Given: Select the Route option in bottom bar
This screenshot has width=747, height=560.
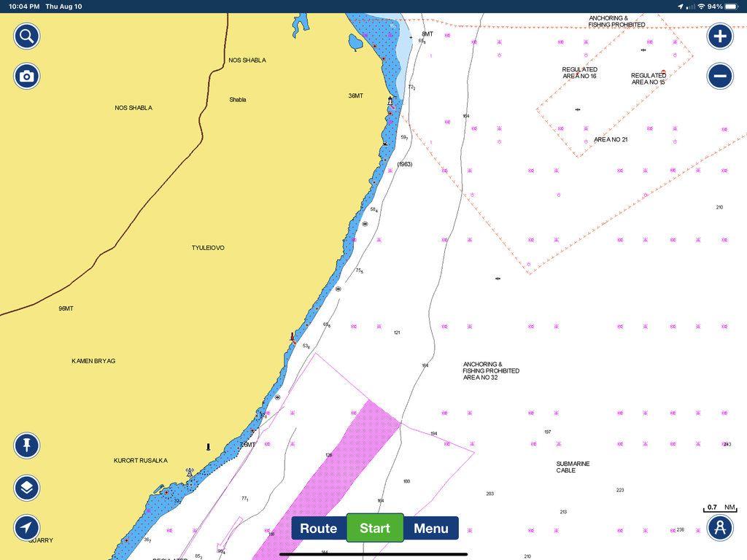Looking at the screenshot, I should 319,528.
